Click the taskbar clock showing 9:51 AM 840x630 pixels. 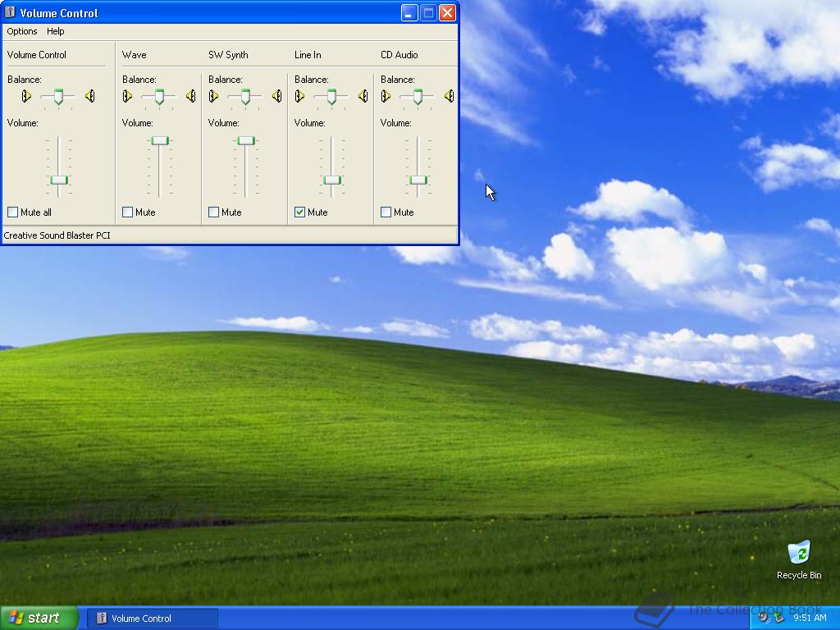pos(810,618)
